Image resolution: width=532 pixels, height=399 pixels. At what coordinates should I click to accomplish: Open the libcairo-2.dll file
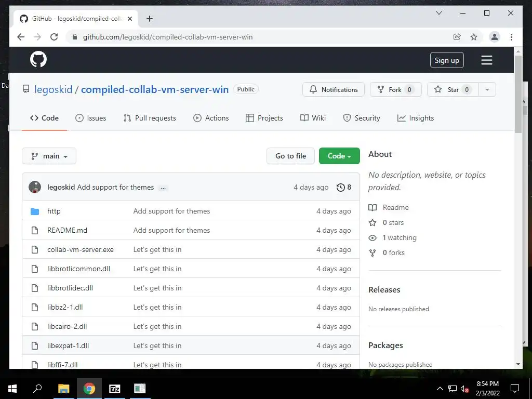pyautogui.click(x=67, y=326)
